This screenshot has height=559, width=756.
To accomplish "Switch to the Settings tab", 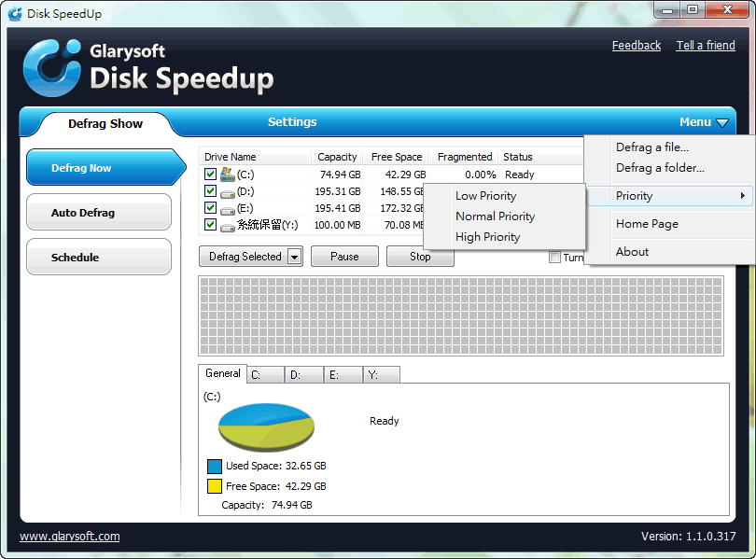I will tap(292, 122).
